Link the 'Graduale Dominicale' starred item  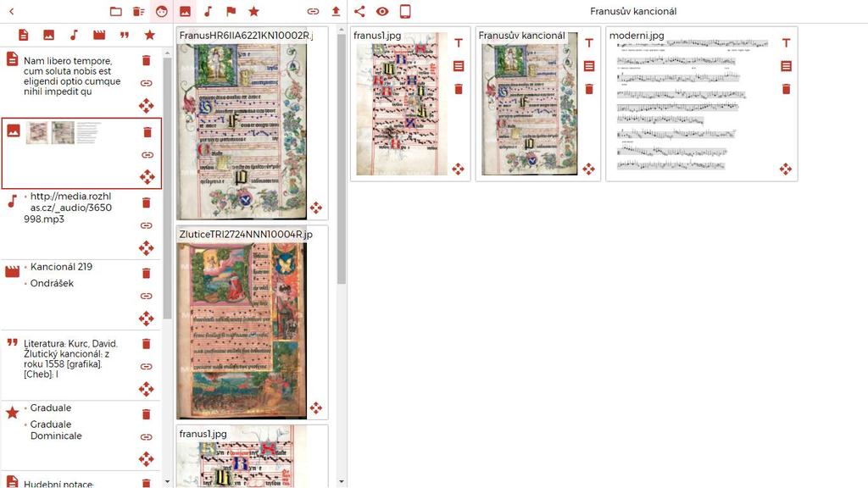pyautogui.click(x=146, y=437)
